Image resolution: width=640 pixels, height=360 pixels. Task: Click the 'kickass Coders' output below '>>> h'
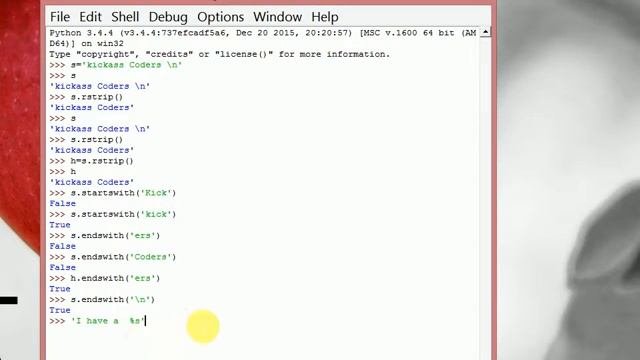92,182
